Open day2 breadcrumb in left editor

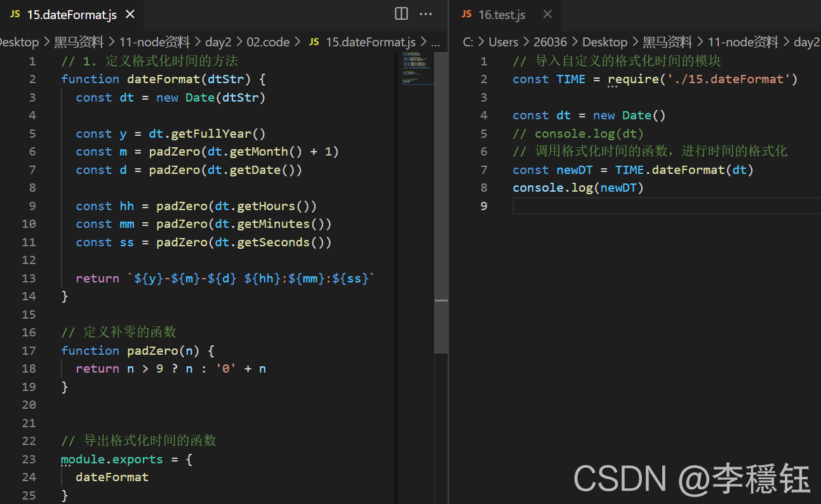(218, 42)
